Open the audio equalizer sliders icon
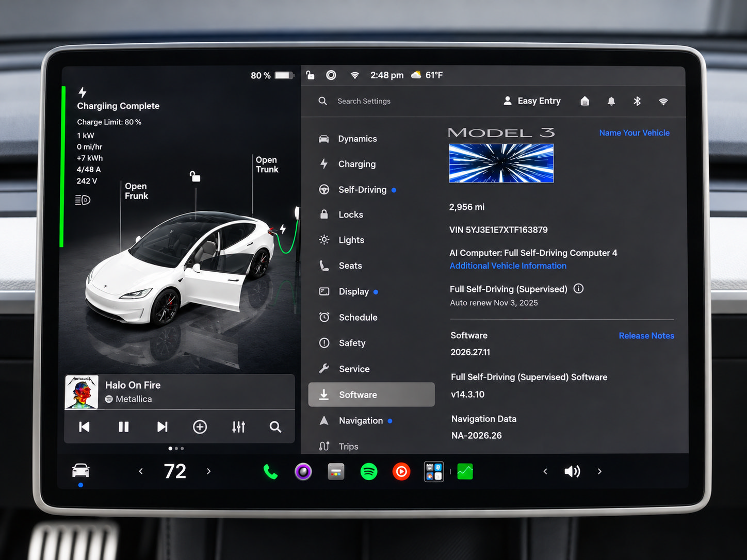747x560 pixels. coord(238,427)
